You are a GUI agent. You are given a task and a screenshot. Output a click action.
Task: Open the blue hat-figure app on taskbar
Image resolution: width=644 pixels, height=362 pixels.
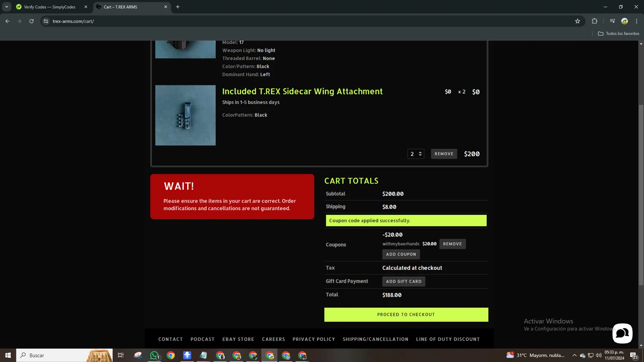[x=187, y=355]
